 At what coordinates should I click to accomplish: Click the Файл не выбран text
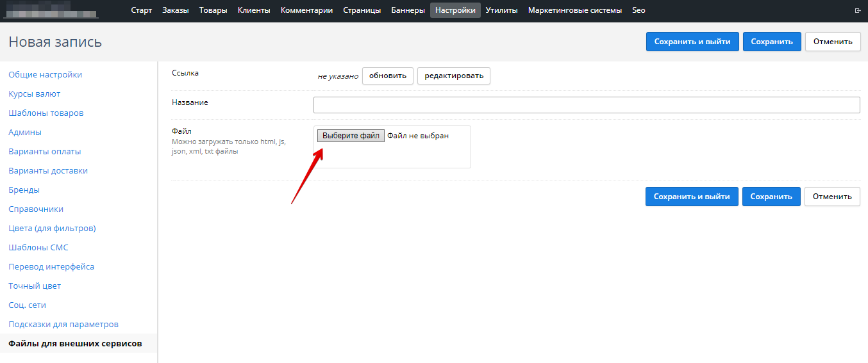pyautogui.click(x=418, y=136)
